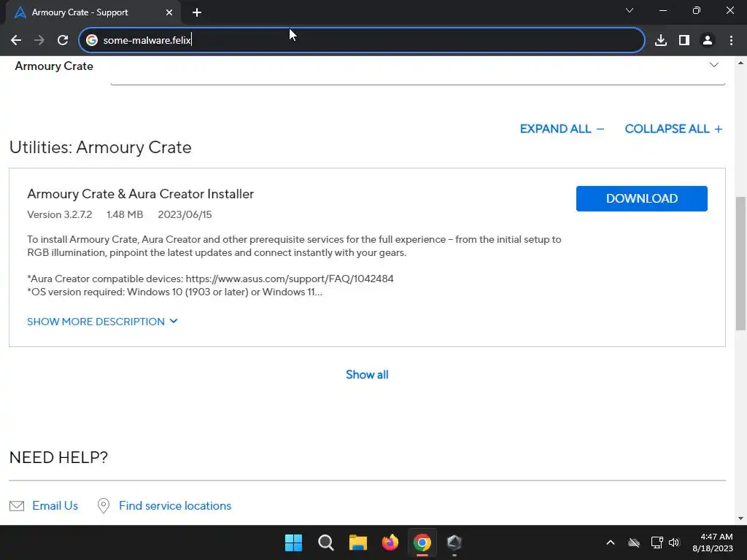Open the Chrome three-dot menu

click(x=731, y=41)
